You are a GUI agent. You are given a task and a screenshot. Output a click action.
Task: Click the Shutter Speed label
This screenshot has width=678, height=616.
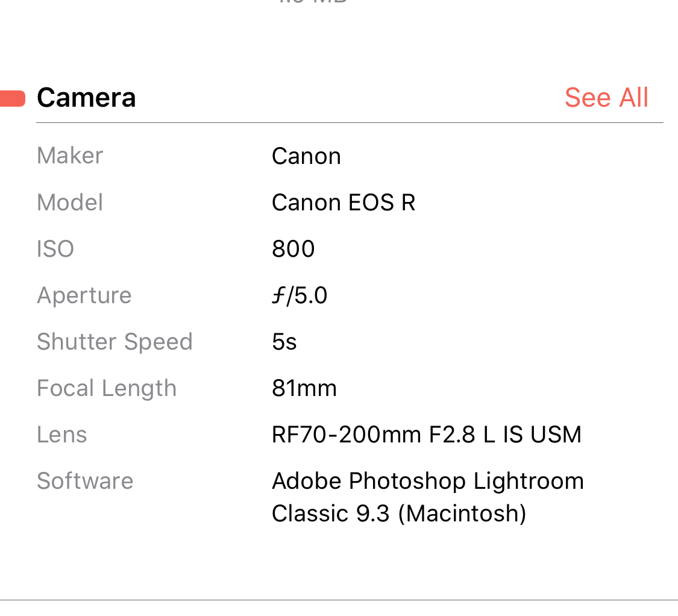[x=115, y=342]
